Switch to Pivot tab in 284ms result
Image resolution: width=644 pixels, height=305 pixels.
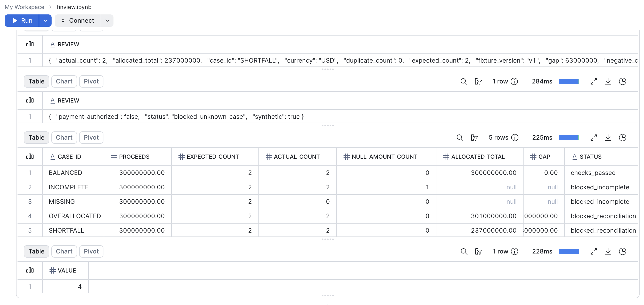coord(91,81)
